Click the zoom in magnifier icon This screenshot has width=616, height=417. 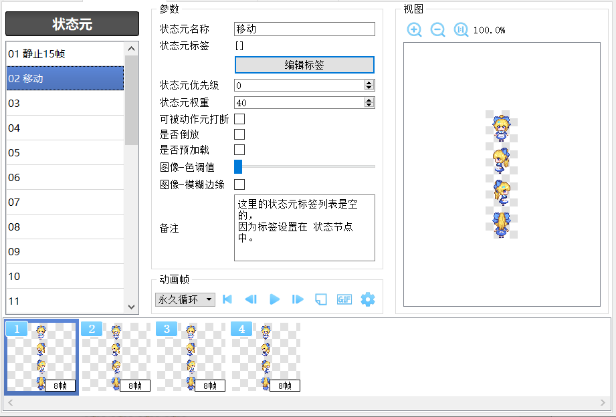tap(414, 30)
